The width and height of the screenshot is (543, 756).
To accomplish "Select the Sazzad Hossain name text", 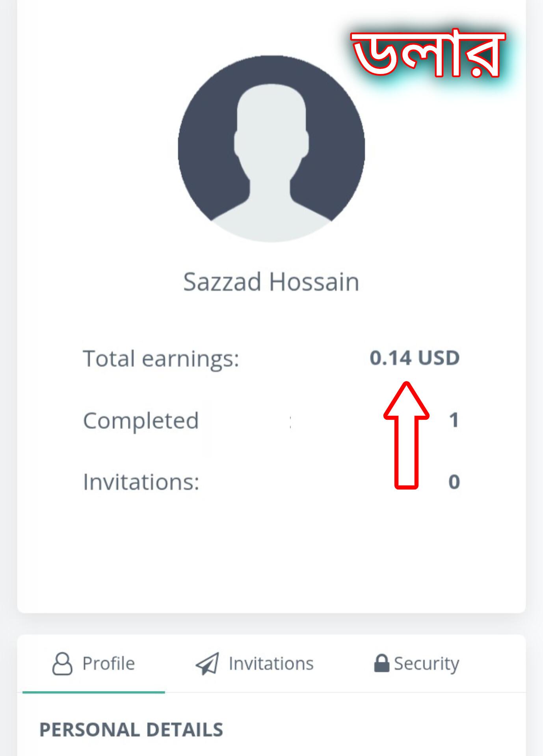I will pyautogui.click(x=271, y=282).
